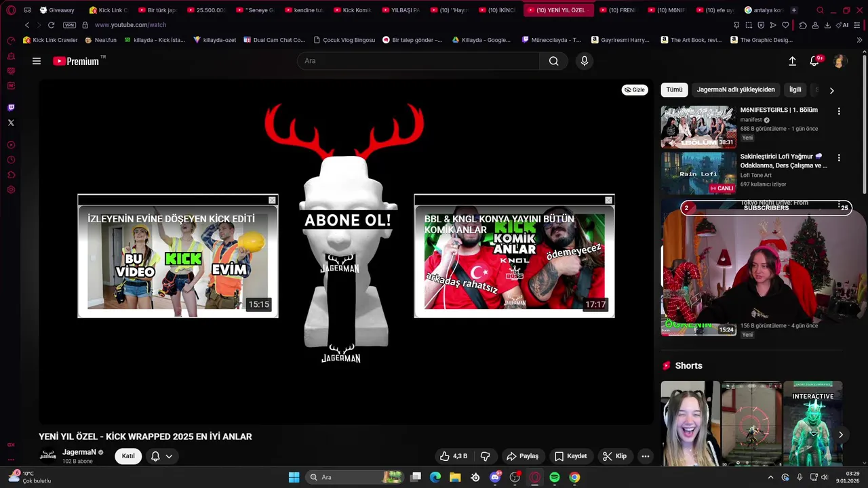Click the Katıl join button
This screenshot has height=488, width=868.
[128, 456]
